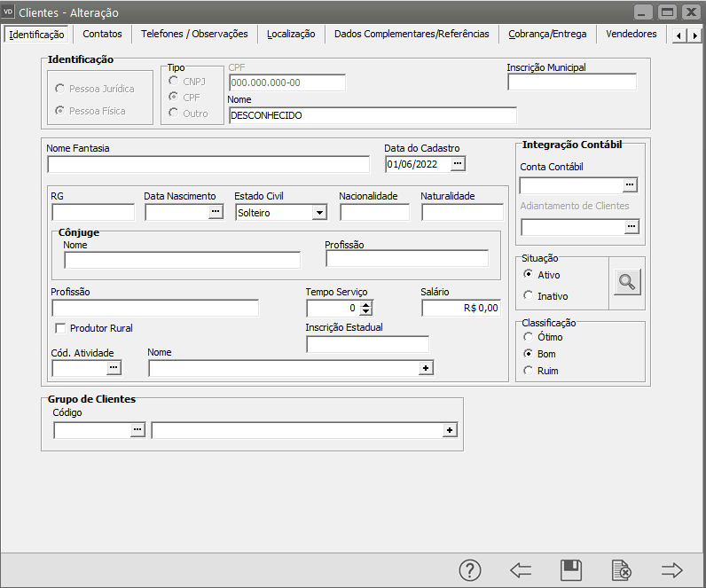Enable the Produtor Rural checkbox
This screenshot has height=588, width=706.
[x=61, y=328]
